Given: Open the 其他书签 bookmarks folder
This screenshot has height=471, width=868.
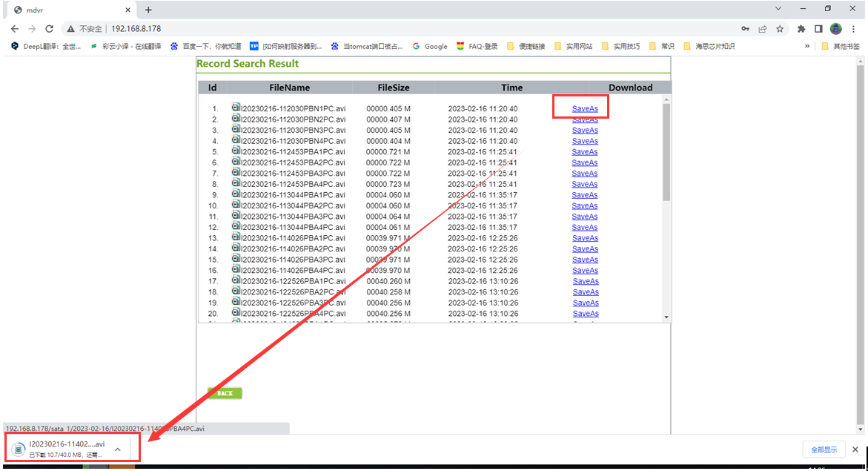Looking at the screenshot, I should [x=841, y=47].
